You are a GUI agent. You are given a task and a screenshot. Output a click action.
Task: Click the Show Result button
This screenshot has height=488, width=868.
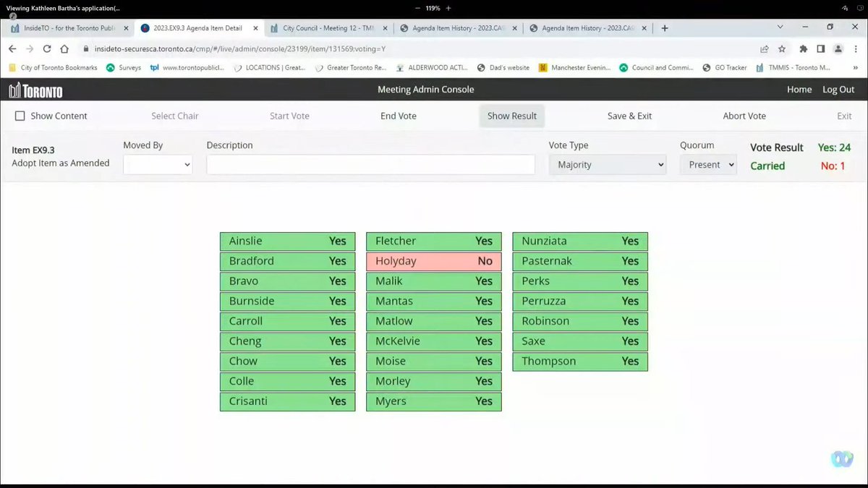512,116
